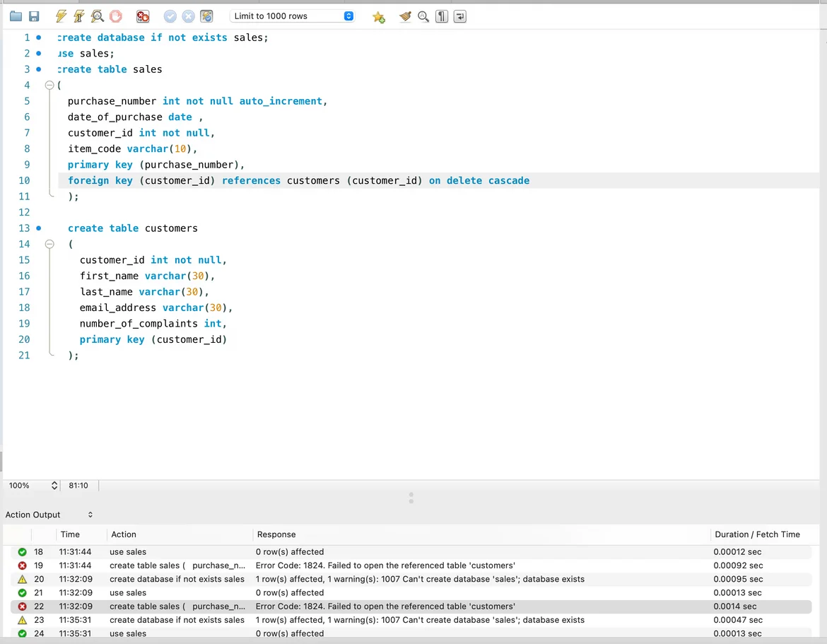Collapse the create table customers code block

click(x=49, y=244)
